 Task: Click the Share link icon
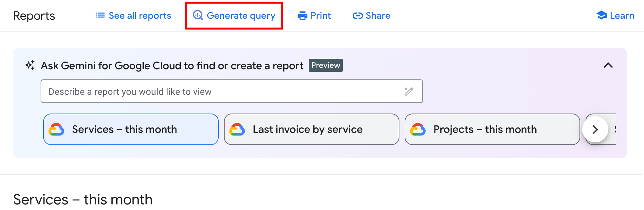358,16
